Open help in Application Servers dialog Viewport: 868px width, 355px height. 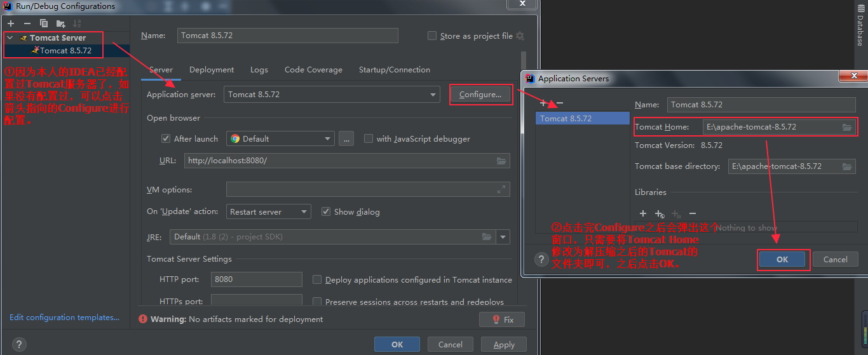tap(541, 259)
